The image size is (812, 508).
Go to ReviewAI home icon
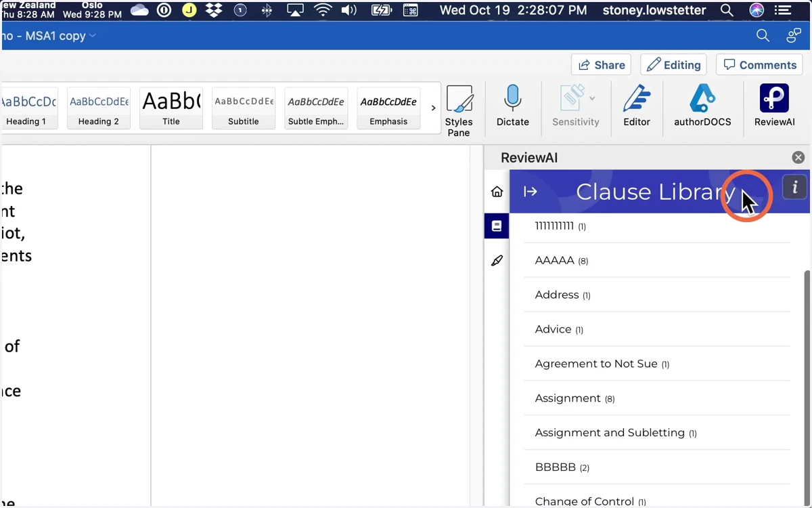coord(497,192)
